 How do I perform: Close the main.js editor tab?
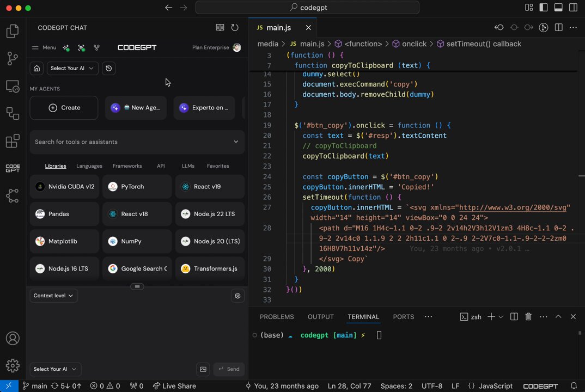[308, 28]
